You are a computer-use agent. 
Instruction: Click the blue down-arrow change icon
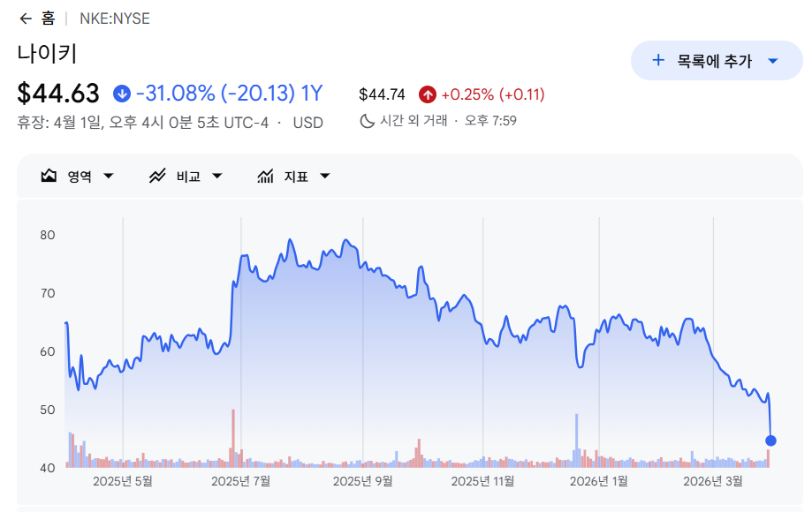[x=122, y=93]
